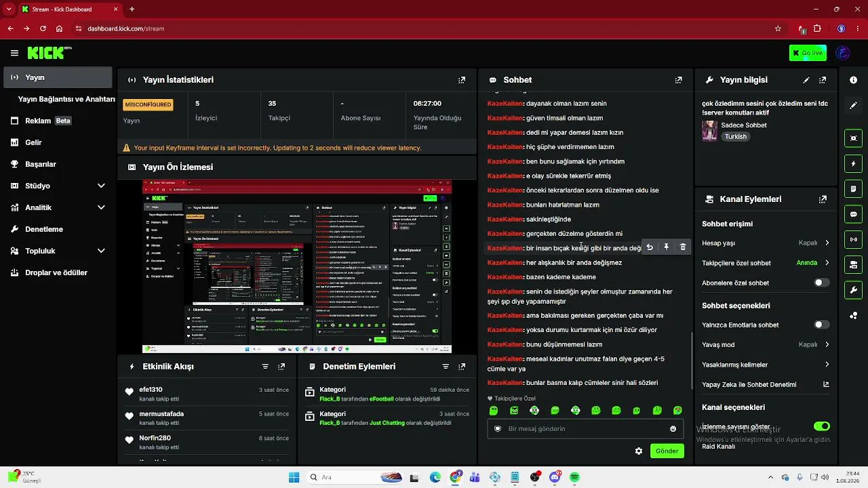Open Takipçilere özel sohbet setting chevron
This screenshot has height=488, width=868.
click(827, 263)
